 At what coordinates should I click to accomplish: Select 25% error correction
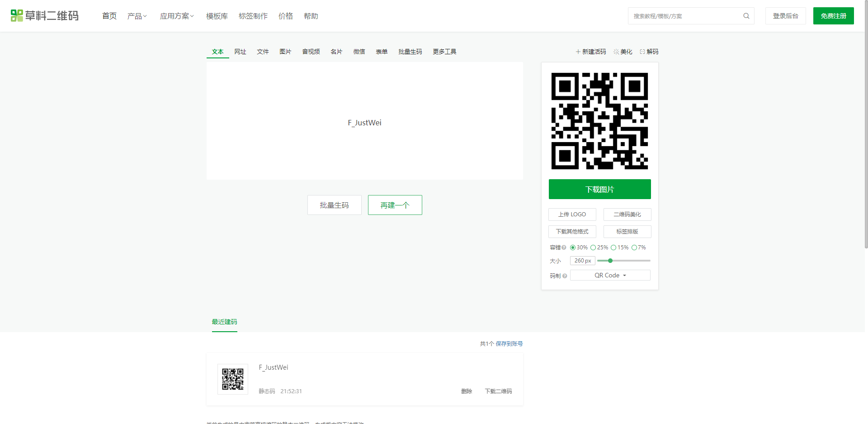click(593, 248)
